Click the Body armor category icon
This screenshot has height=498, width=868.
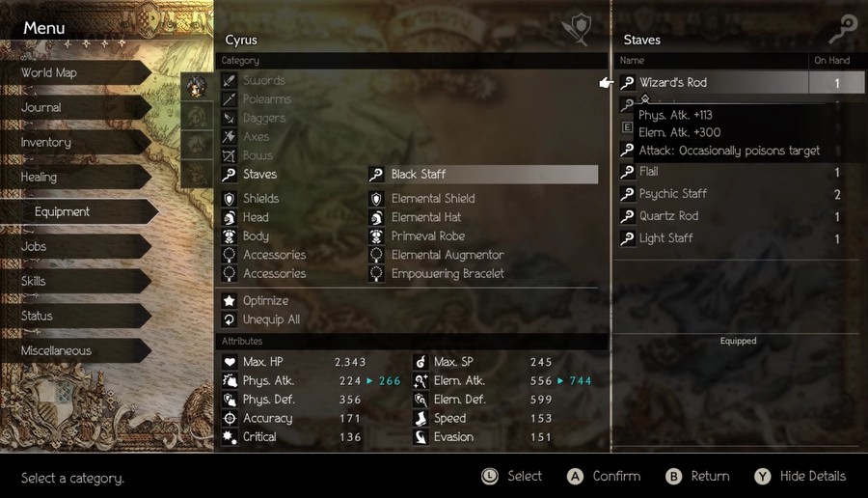(230, 236)
